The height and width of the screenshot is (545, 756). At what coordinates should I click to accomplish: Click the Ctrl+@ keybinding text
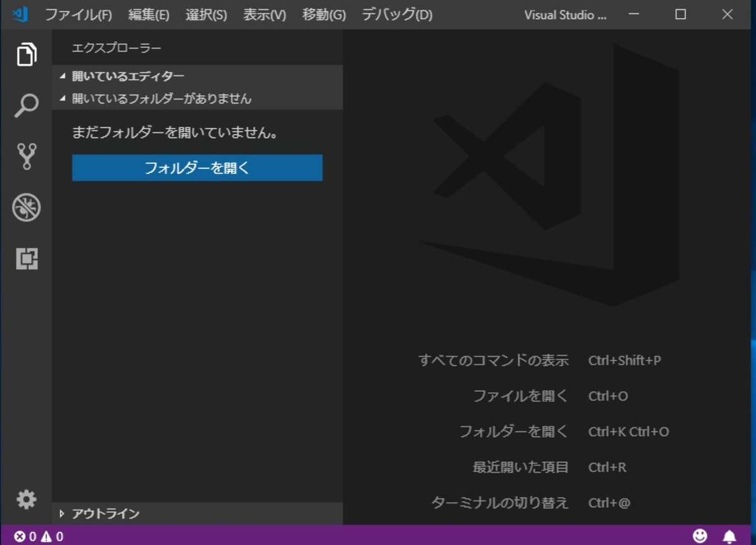pyautogui.click(x=609, y=503)
